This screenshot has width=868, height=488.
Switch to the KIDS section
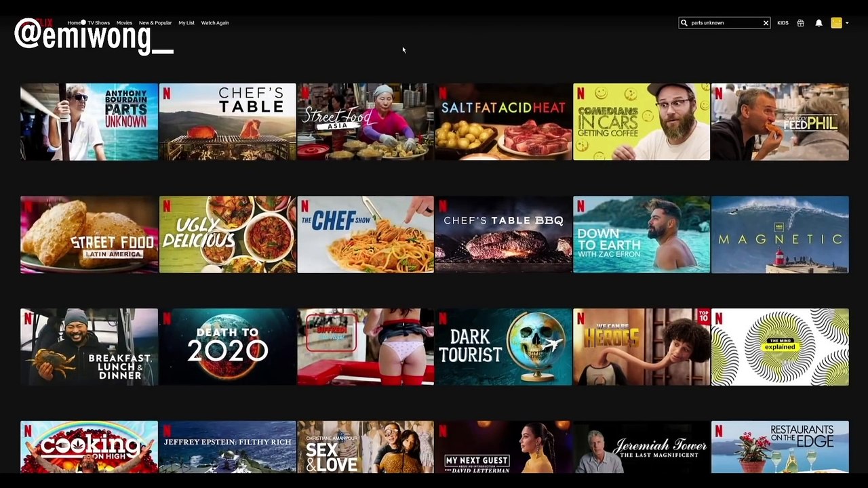(x=783, y=23)
